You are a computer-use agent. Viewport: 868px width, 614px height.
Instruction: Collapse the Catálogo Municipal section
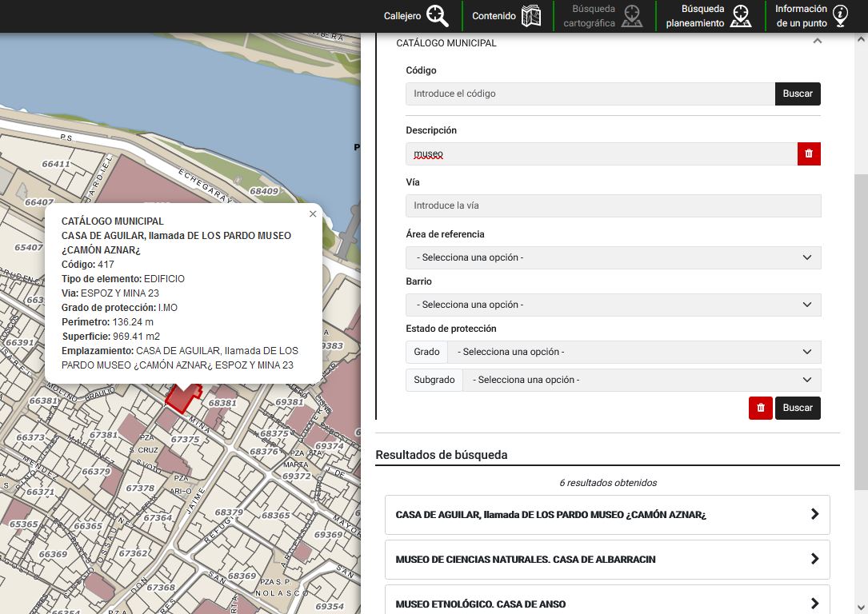pyautogui.click(x=817, y=42)
